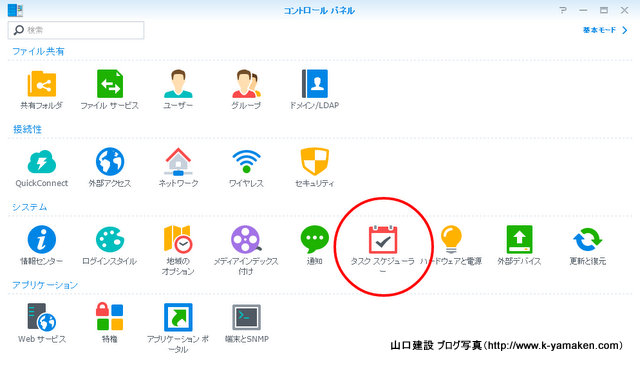The image size is (640, 365).
Task: Open the help question mark button
Action: point(563,10)
